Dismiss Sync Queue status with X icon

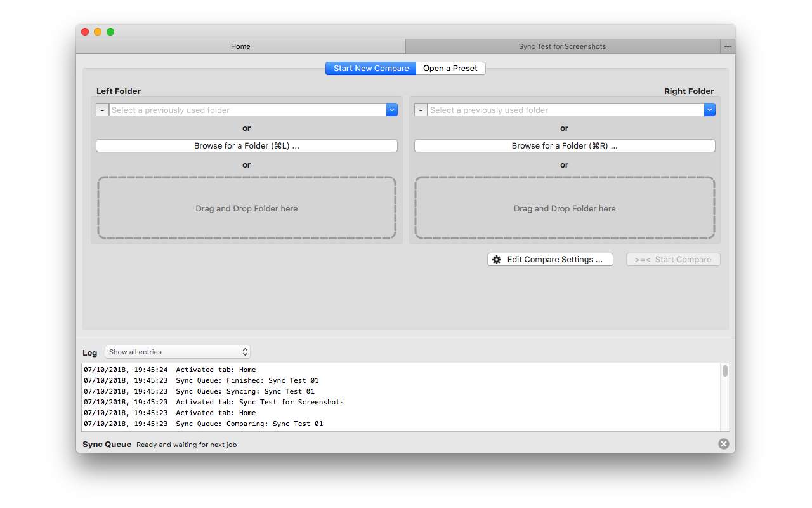coord(723,443)
